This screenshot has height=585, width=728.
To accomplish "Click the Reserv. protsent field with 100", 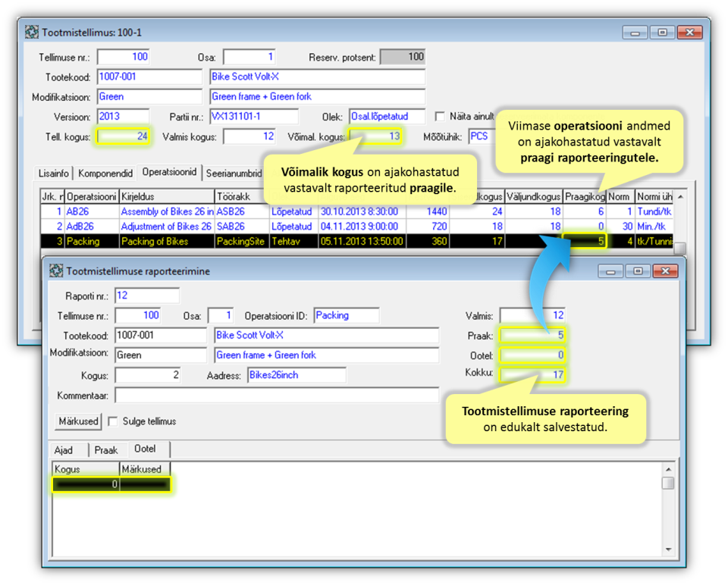I will pos(403,57).
